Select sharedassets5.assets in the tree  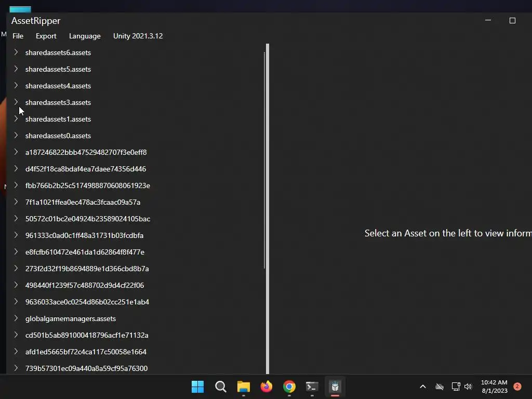pyautogui.click(x=58, y=69)
